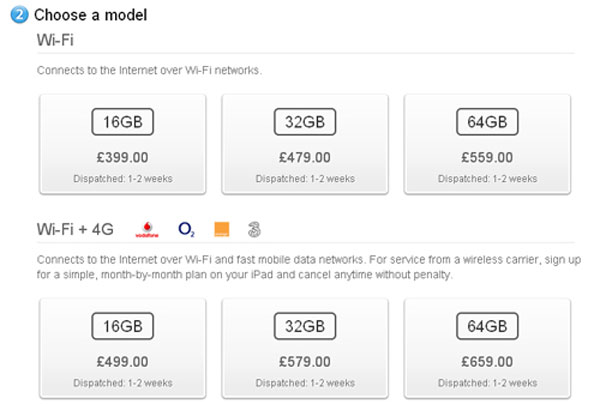
Task: Click the "Wi-Fi + 4G" section heading
Action: click(x=76, y=229)
